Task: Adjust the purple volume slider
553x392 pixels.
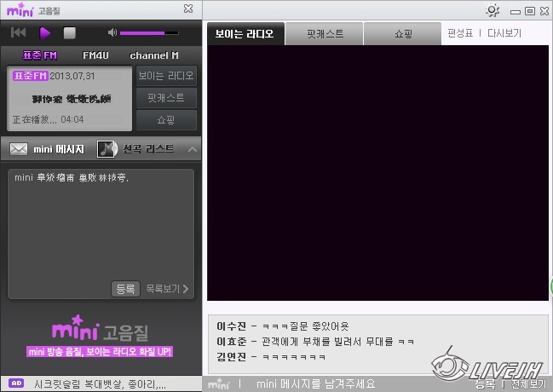Action: 149,33
